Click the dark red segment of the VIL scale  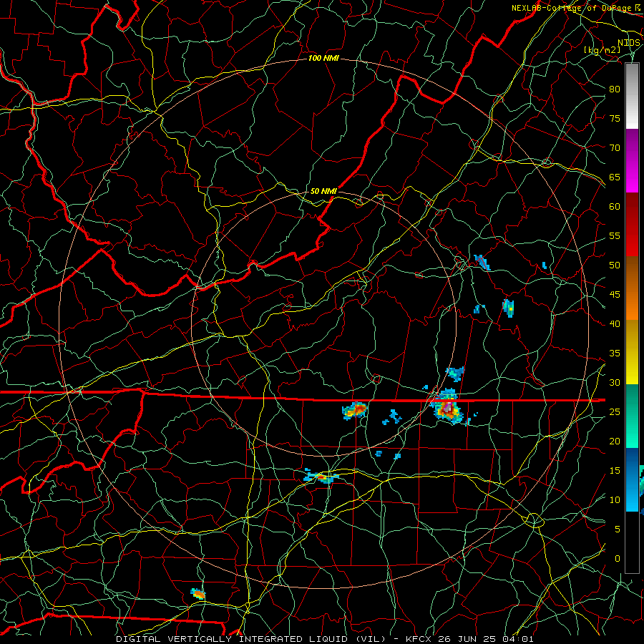click(632, 210)
